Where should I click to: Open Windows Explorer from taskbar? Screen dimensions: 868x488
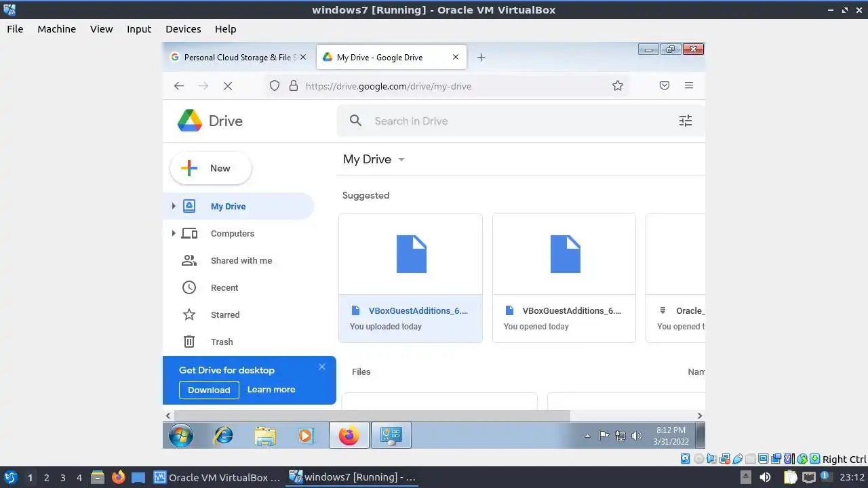[265, 435]
